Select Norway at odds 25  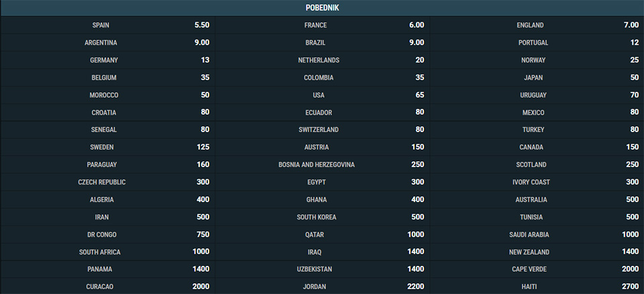537,60
